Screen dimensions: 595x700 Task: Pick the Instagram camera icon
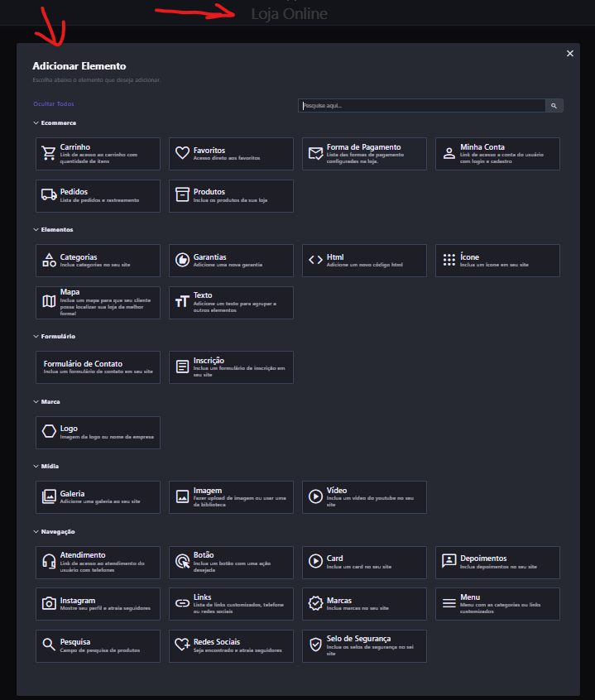tap(49, 604)
